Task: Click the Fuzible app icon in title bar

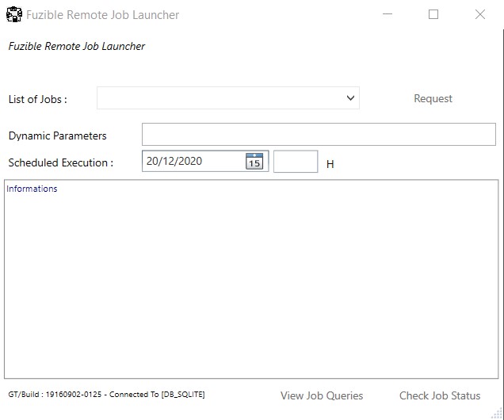Action: [14, 14]
